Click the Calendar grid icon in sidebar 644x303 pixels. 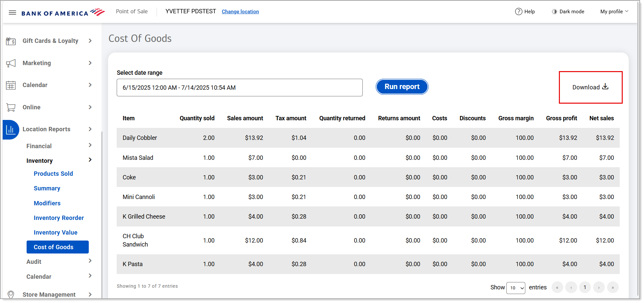[11, 85]
